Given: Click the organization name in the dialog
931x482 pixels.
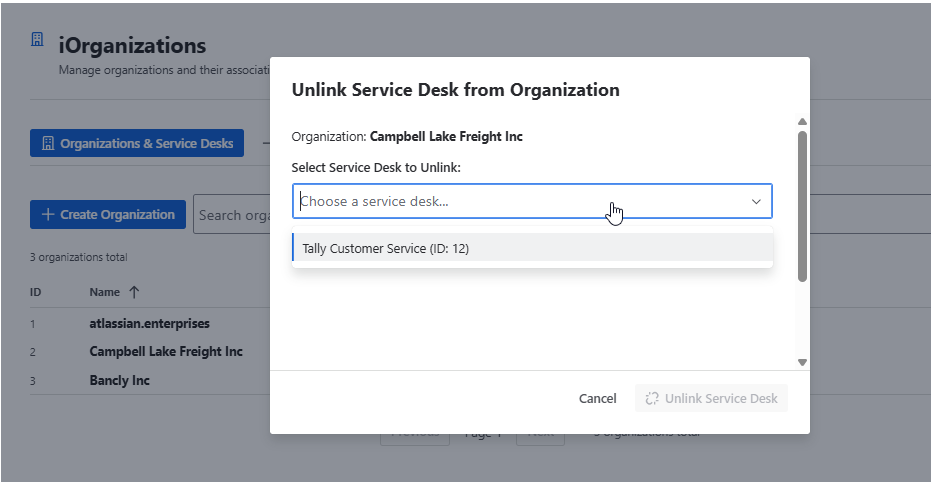Looking at the screenshot, I should [x=446, y=137].
